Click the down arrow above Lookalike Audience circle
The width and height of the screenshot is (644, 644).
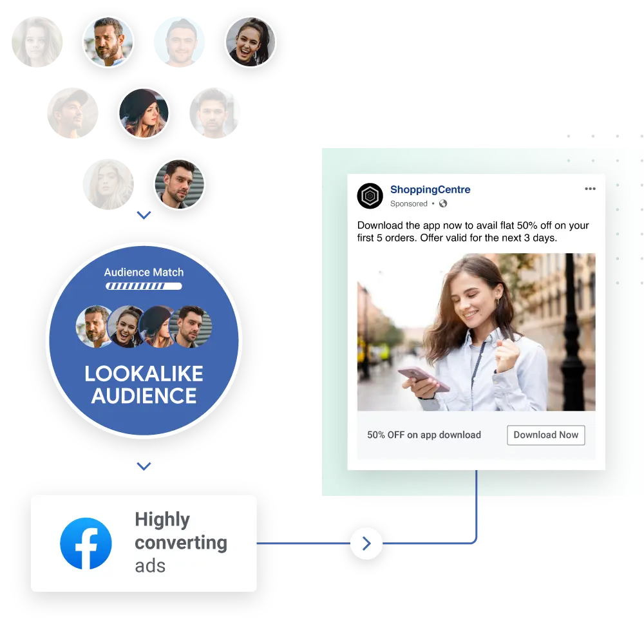[x=144, y=216]
